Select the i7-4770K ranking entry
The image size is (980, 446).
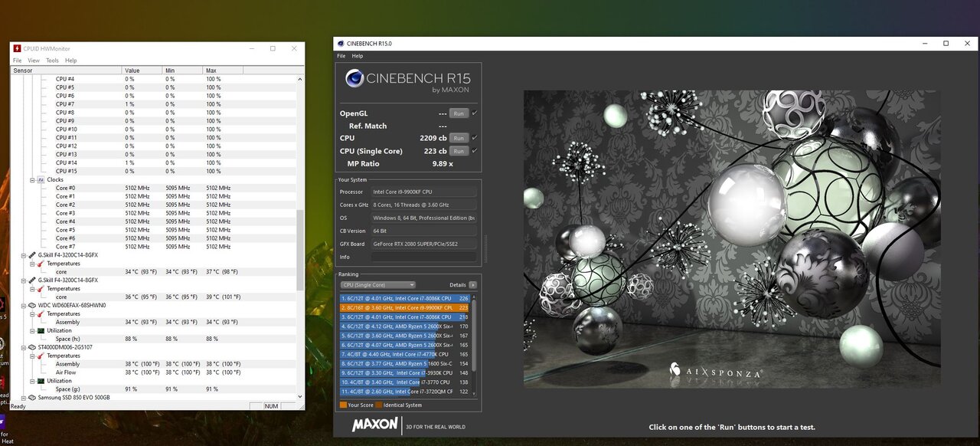coord(406,354)
